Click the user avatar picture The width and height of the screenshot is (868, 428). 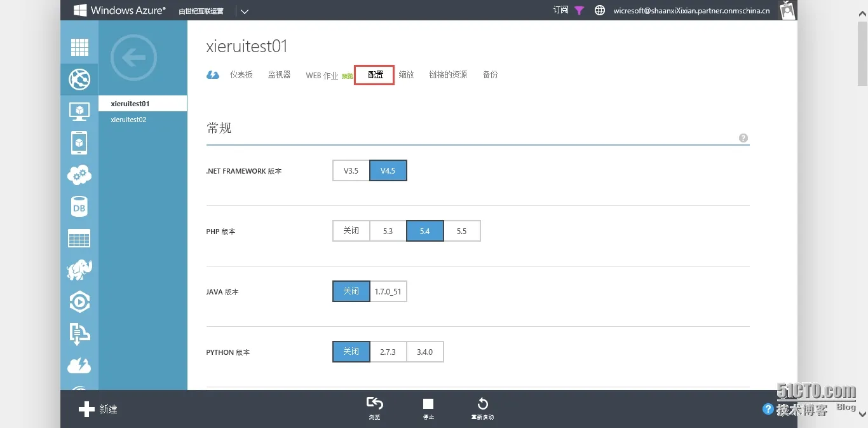point(787,10)
